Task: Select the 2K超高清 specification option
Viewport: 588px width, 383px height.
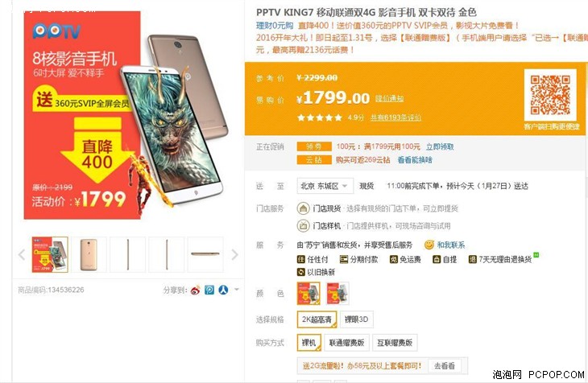Action: click(x=317, y=319)
